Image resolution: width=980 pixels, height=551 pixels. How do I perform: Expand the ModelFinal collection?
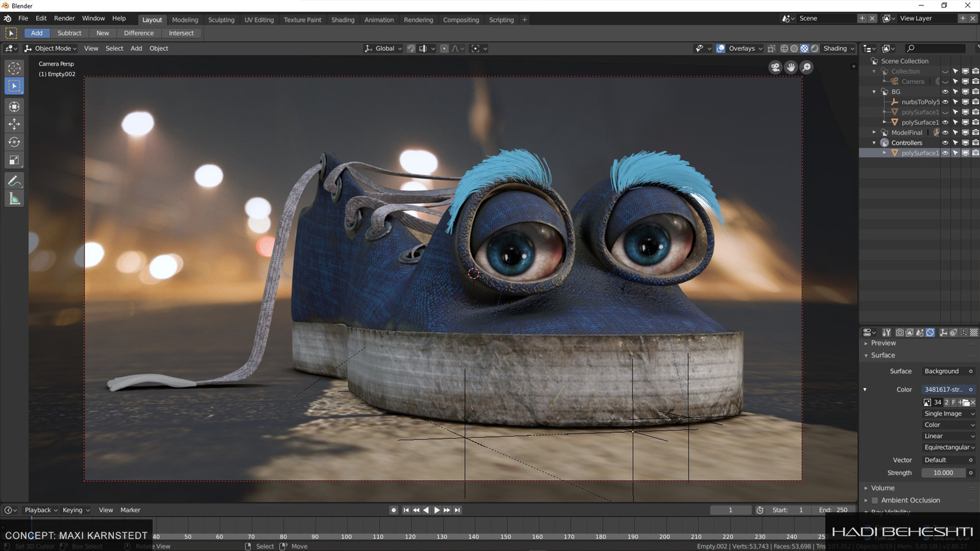[x=874, y=132]
